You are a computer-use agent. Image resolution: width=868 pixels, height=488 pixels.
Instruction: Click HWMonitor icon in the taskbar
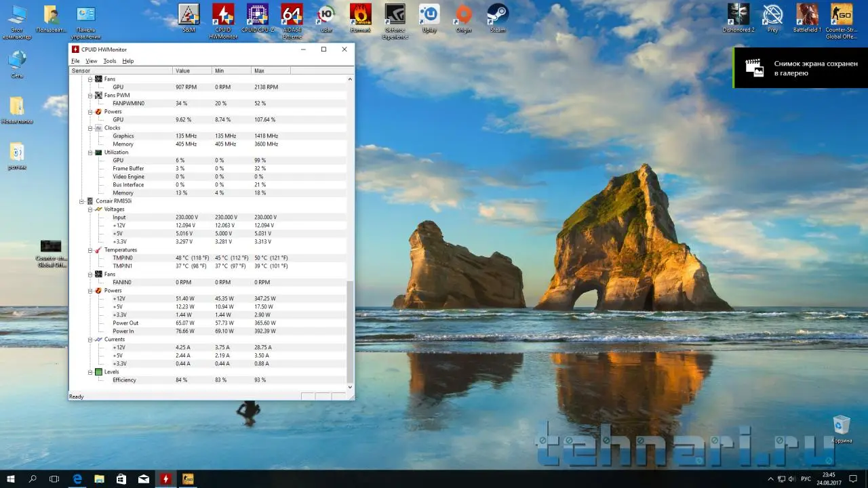point(165,479)
